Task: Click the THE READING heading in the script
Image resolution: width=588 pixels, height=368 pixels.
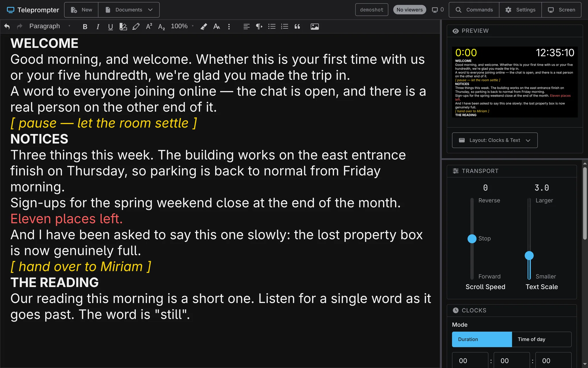Action: (55, 283)
